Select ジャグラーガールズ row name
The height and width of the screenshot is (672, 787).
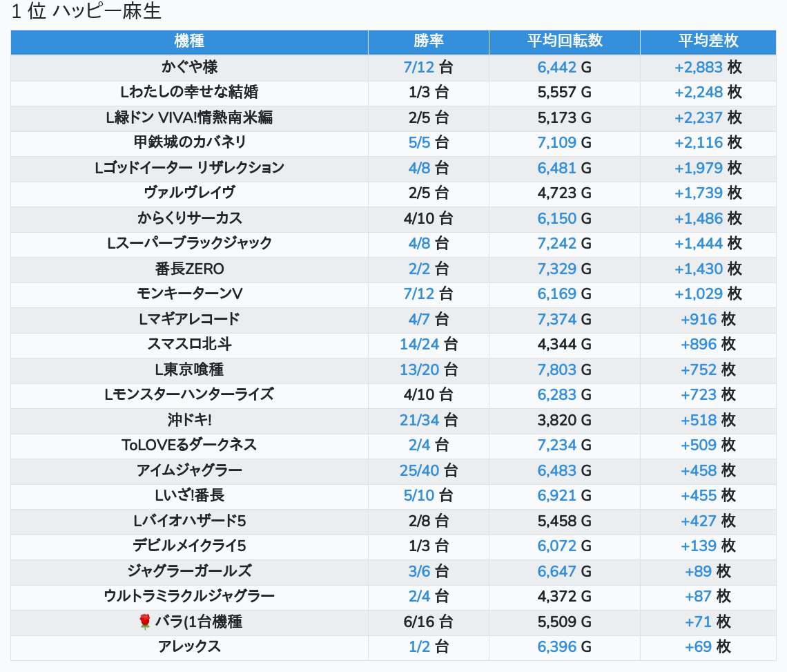pos(190,571)
